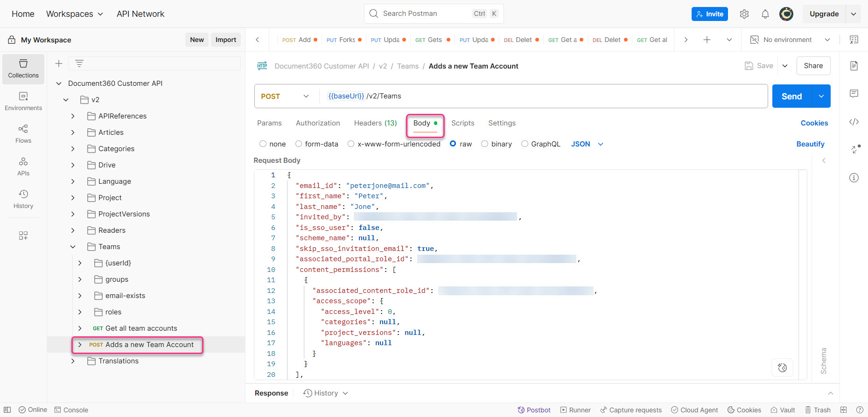This screenshot has height=417, width=868.
Task: Expand the response panel chevron
Action: [x=830, y=393]
